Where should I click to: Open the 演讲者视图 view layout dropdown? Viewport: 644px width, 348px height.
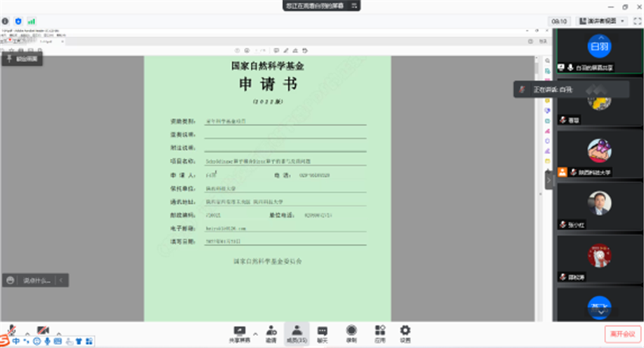(x=601, y=21)
